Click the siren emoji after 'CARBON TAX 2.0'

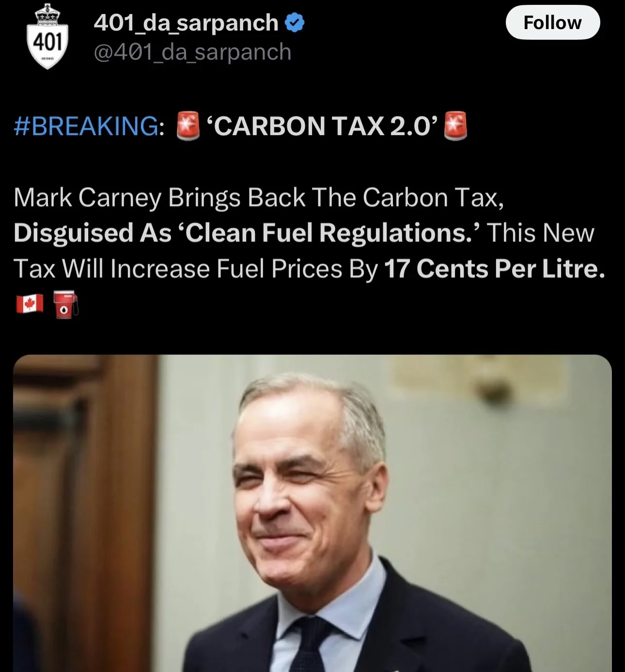[x=455, y=126]
